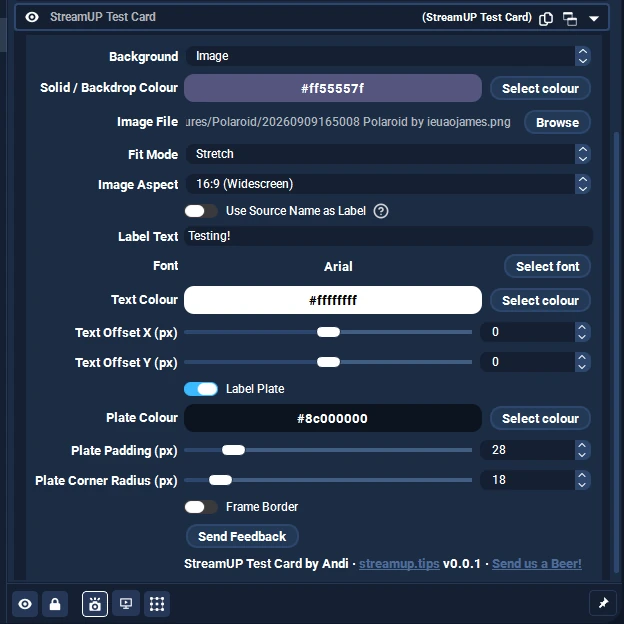Click the grid dots icon
The height and width of the screenshot is (624, 624).
(157, 604)
